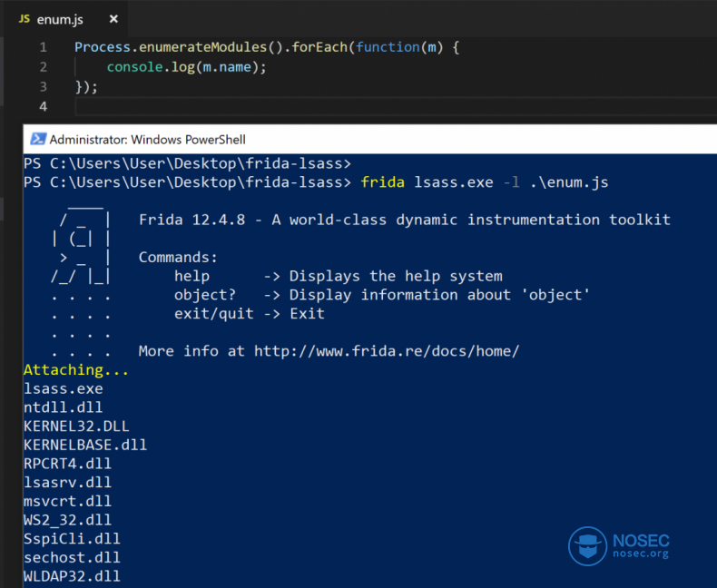The image size is (717, 588).
Task: Click the JS file icon on enum.js tab
Action: tap(25, 19)
